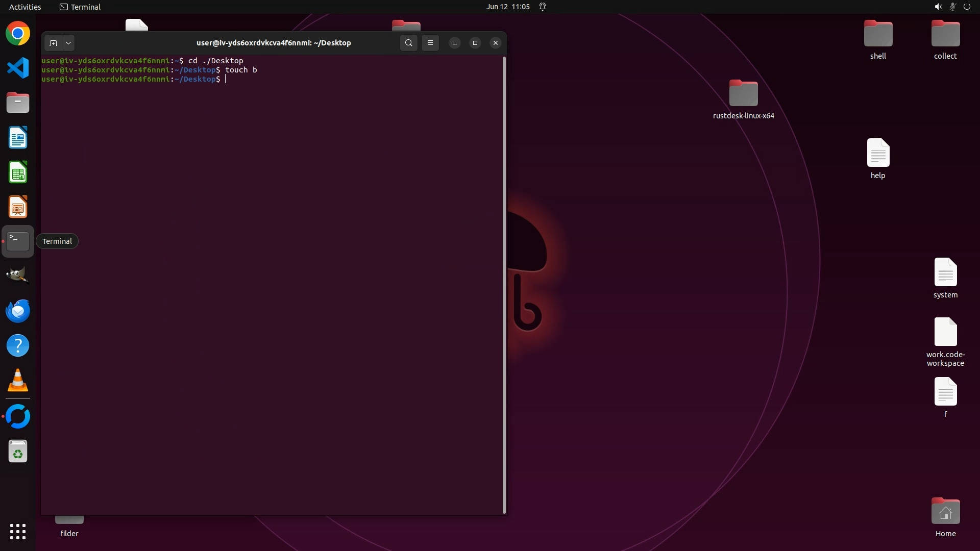The width and height of the screenshot is (980, 551).
Task: Open GIMP image editor from dock
Action: 18,275
